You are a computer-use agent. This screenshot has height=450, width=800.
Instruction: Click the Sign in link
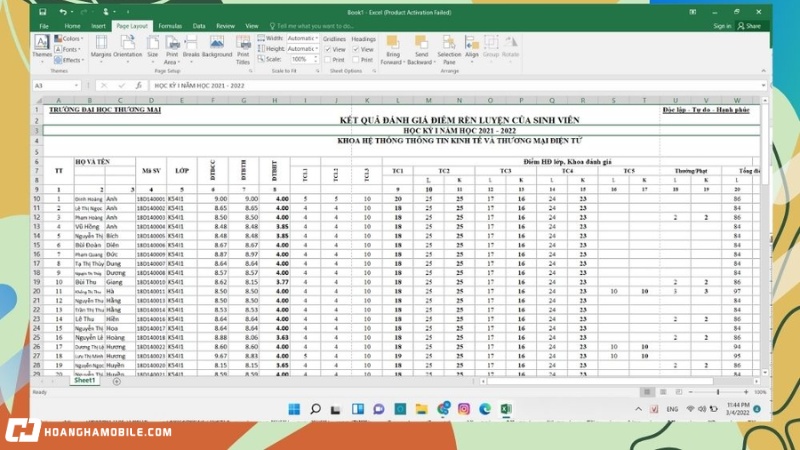[x=722, y=26]
